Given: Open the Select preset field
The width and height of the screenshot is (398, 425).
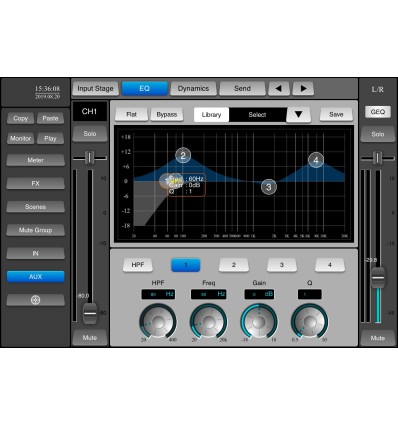Looking at the screenshot, I should pyautogui.click(x=257, y=115).
